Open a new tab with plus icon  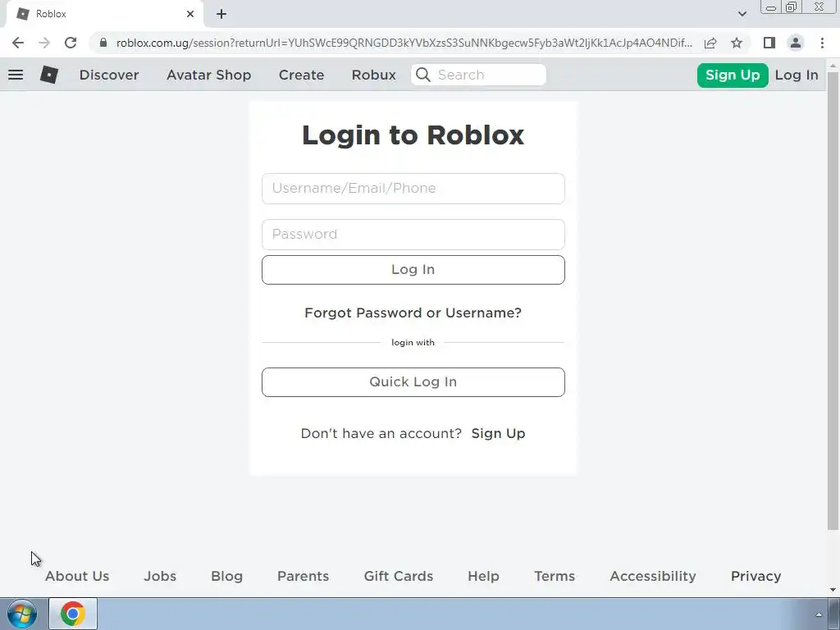(x=221, y=14)
